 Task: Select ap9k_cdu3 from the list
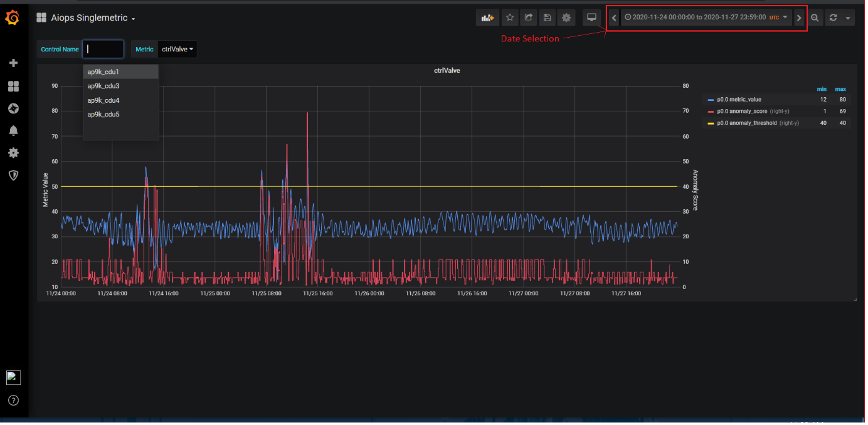(120, 86)
